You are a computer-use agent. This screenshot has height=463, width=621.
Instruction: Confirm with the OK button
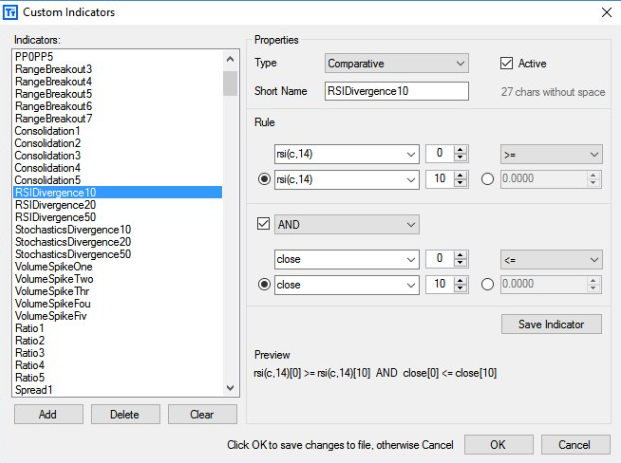pyautogui.click(x=499, y=445)
